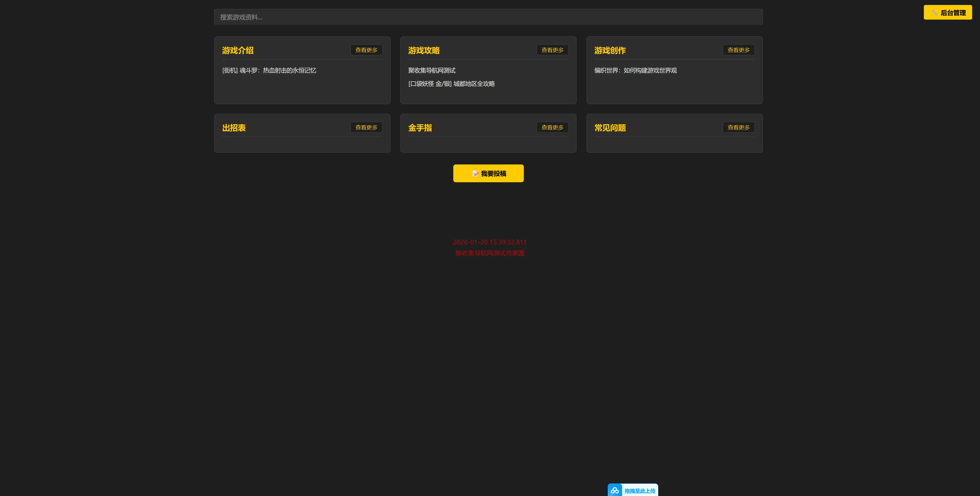This screenshot has height=496, width=980.
Task: Open the 编织世界 worldbuilding article
Action: [635, 70]
